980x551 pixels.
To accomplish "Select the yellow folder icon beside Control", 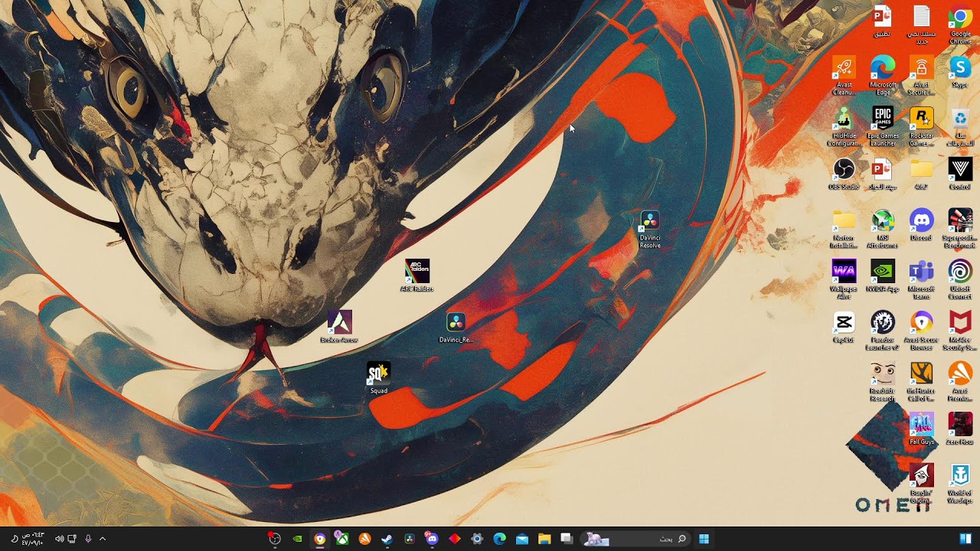I will click(x=922, y=174).
